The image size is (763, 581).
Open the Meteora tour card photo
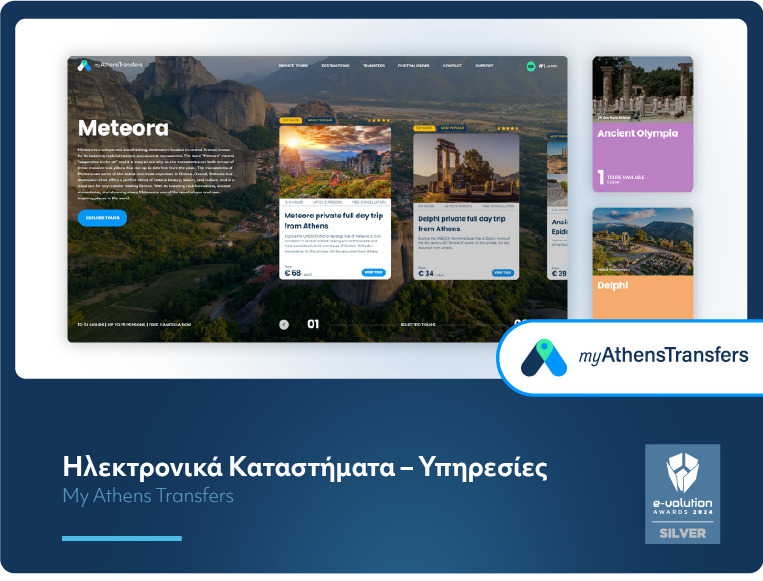pyautogui.click(x=335, y=162)
